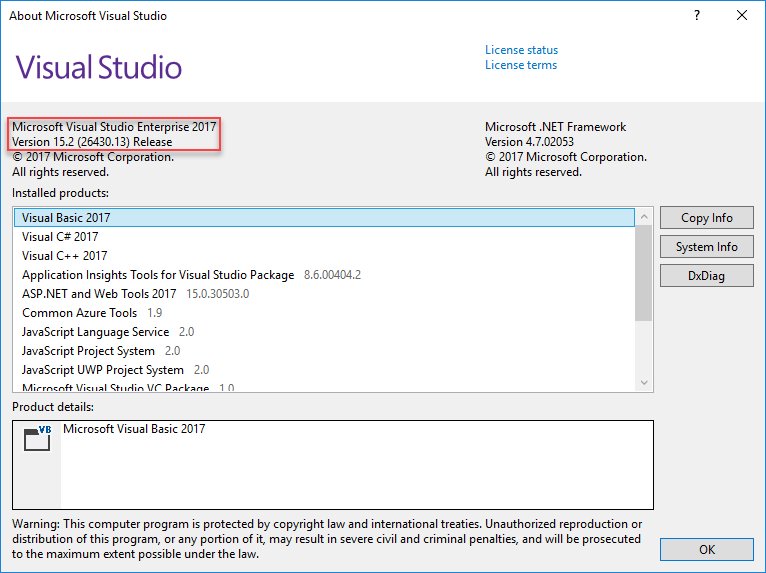Open System Info
766x573 pixels.
pyautogui.click(x=706, y=247)
